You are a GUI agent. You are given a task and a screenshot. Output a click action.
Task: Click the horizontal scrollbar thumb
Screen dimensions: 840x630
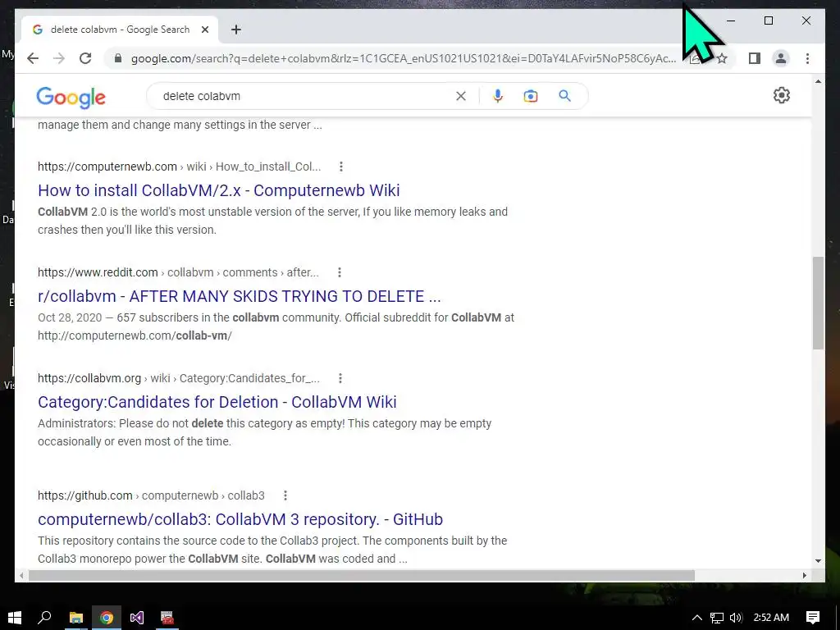[362, 575]
